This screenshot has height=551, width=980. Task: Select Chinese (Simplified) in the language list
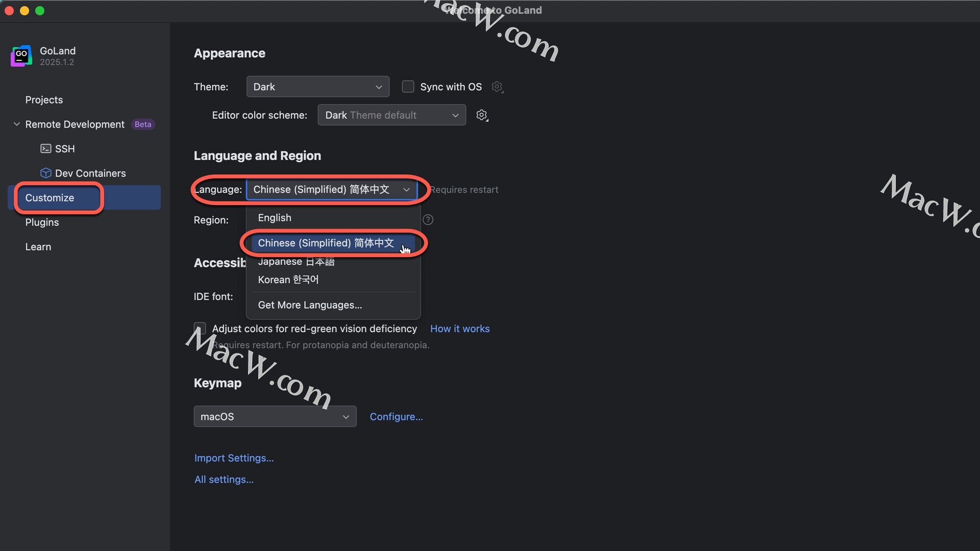[x=333, y=243]
